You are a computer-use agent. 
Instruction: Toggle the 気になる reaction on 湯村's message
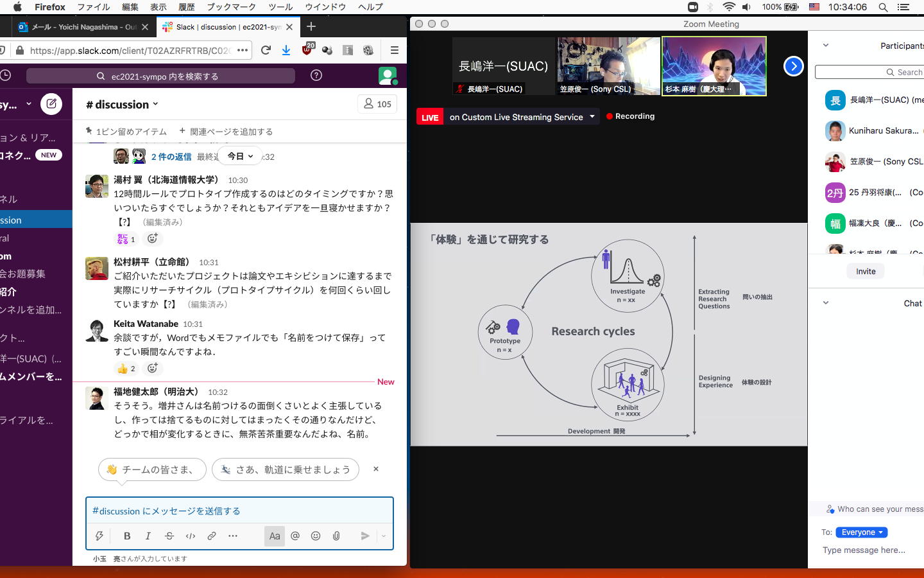click(x=126, y=238)
